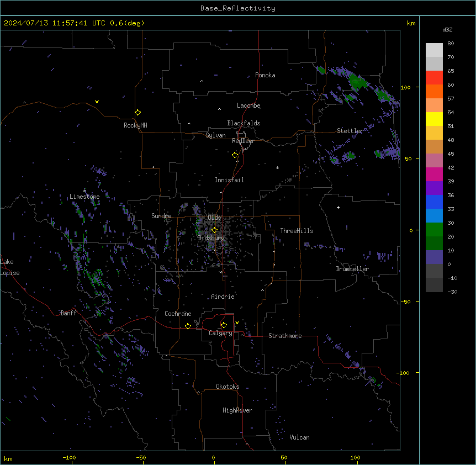The width and height of the screenshot is (476, 465).
Task: Click the -100 tick label on horizontal axis
Action: coord(69,458)
